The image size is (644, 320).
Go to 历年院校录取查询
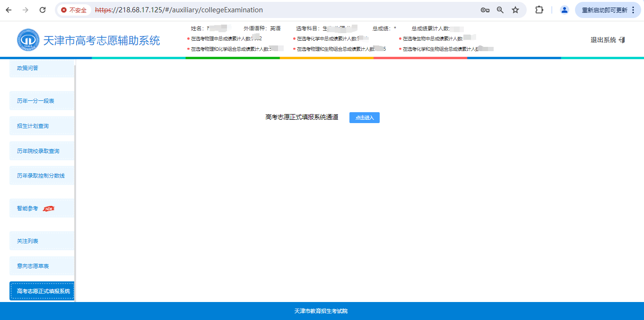coord(42,151)
